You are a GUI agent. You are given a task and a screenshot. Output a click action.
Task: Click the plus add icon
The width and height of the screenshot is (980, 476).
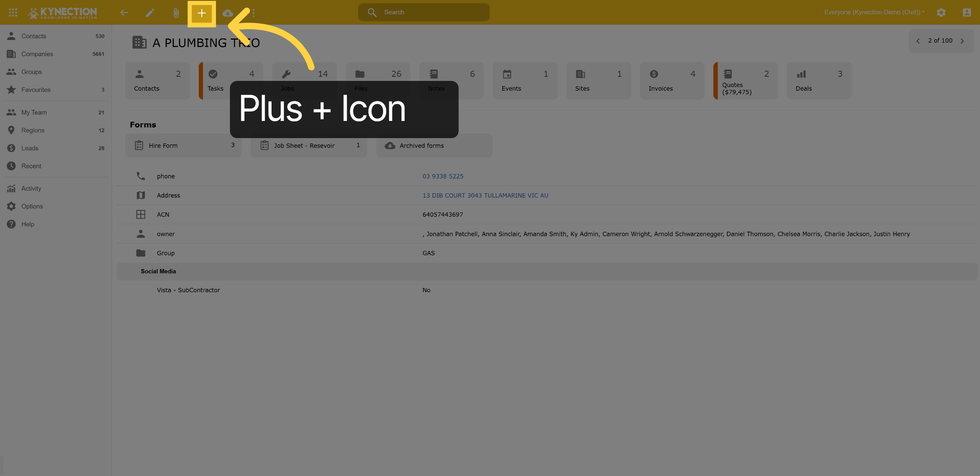(x=202, y=13)
